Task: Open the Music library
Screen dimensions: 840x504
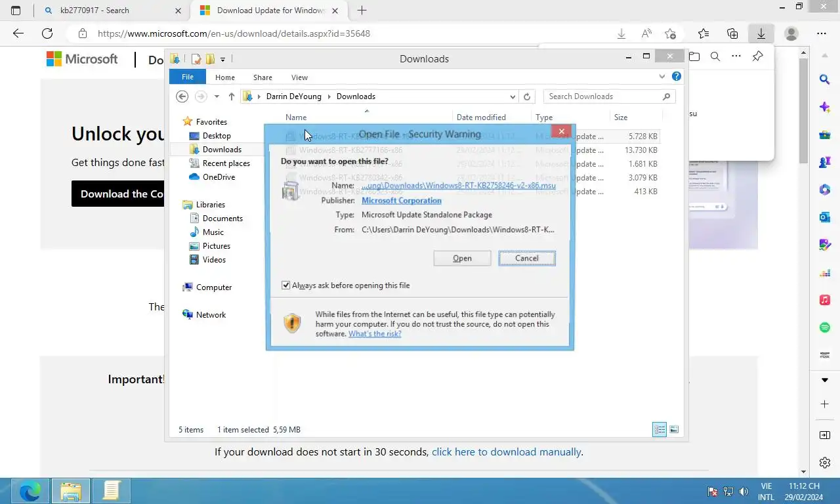Action: pyautogui.click(x=213, y=232)
